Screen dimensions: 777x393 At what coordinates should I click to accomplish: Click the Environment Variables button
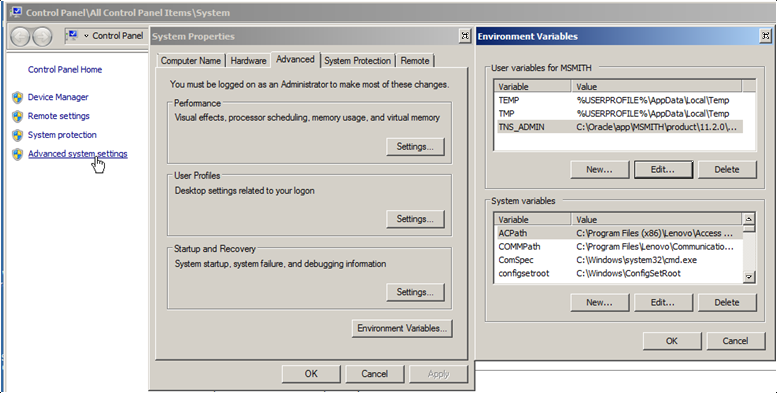[402, 328]
